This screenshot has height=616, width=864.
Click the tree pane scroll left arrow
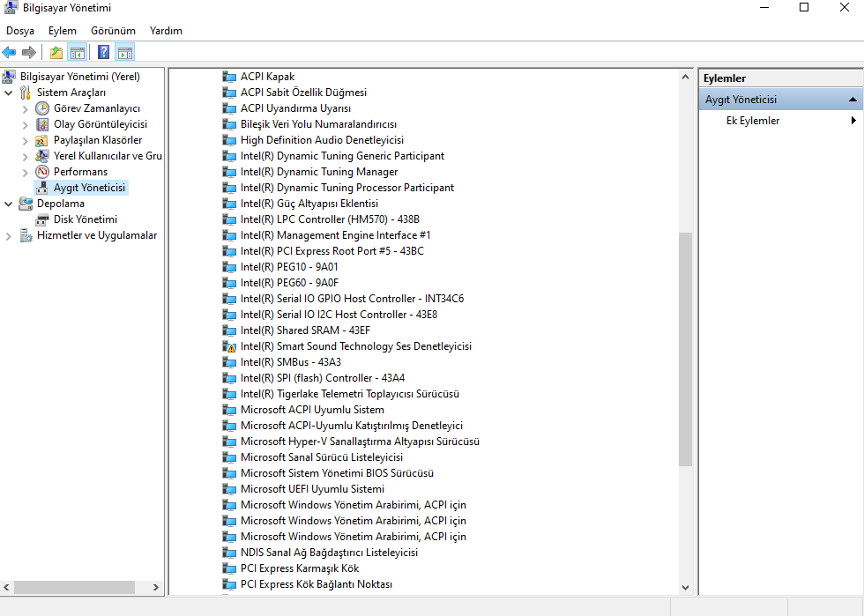tap(7, 587)
